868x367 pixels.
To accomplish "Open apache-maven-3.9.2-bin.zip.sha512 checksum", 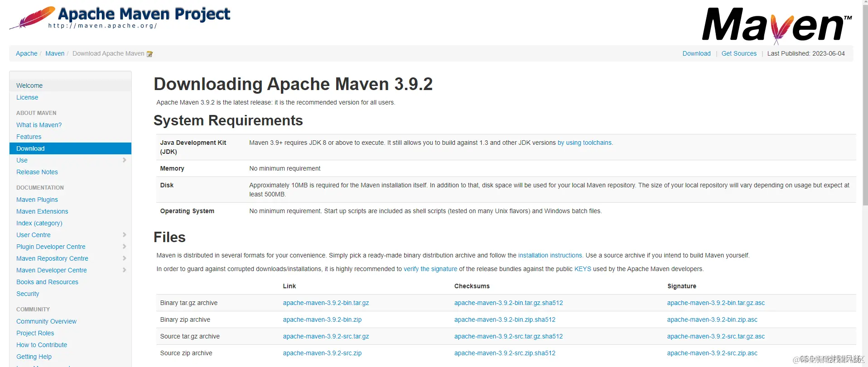I will 505,319.
